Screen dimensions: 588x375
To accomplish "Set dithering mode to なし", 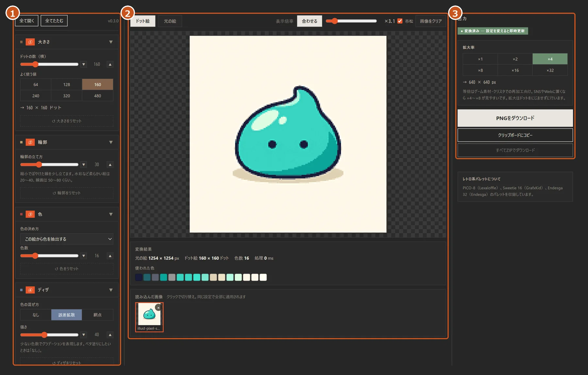I will tap(36, 315).
